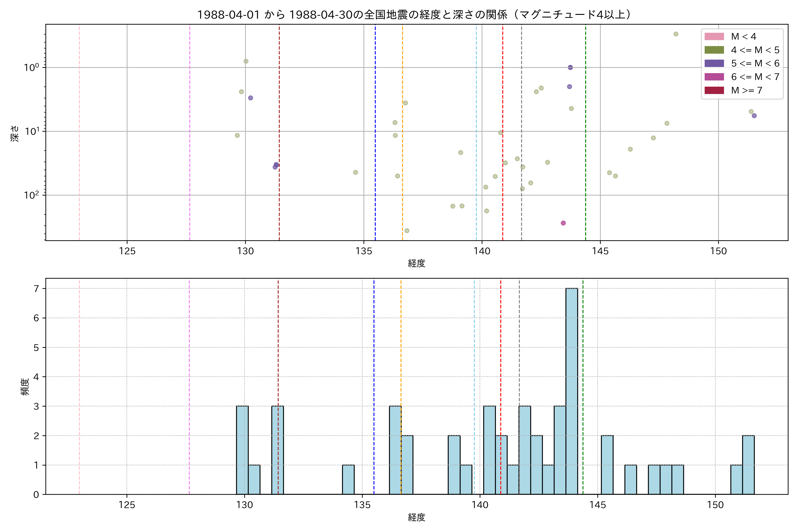Click the magenta earthquake point near longitude 143.5
Viewport: 798px width, 532px height.
[563, 223]
